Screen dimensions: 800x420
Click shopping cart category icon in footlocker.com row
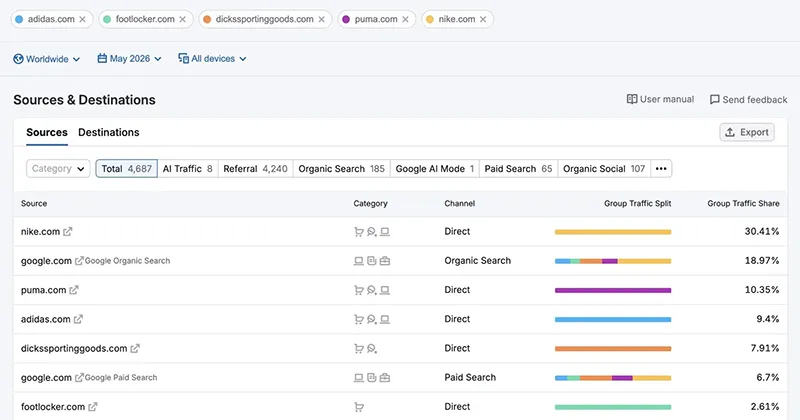pyautogui.click(x=359, y=407)
